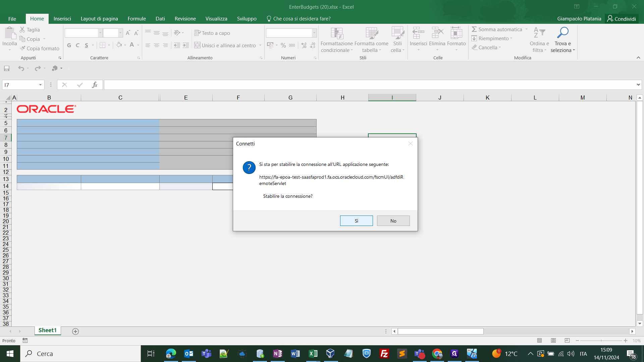Click the thousands separator 000 icon
Viewport: 644px width, 362px height.
292,45
